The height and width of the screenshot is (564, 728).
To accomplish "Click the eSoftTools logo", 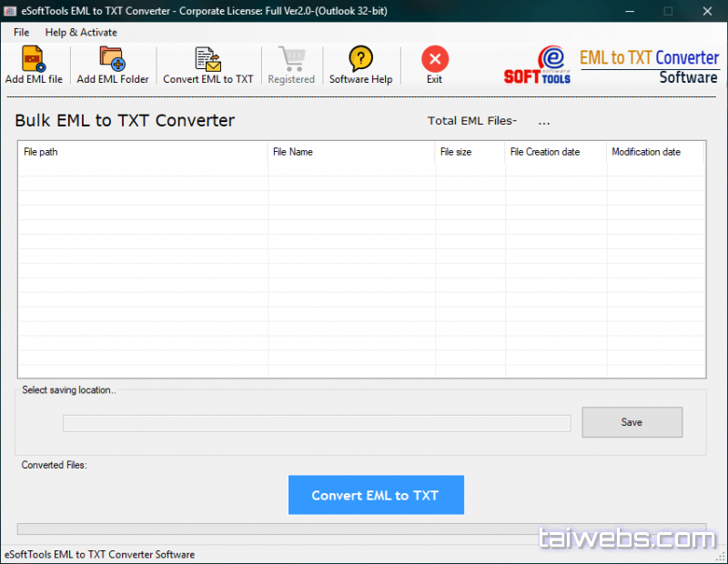I will (538, 65).
